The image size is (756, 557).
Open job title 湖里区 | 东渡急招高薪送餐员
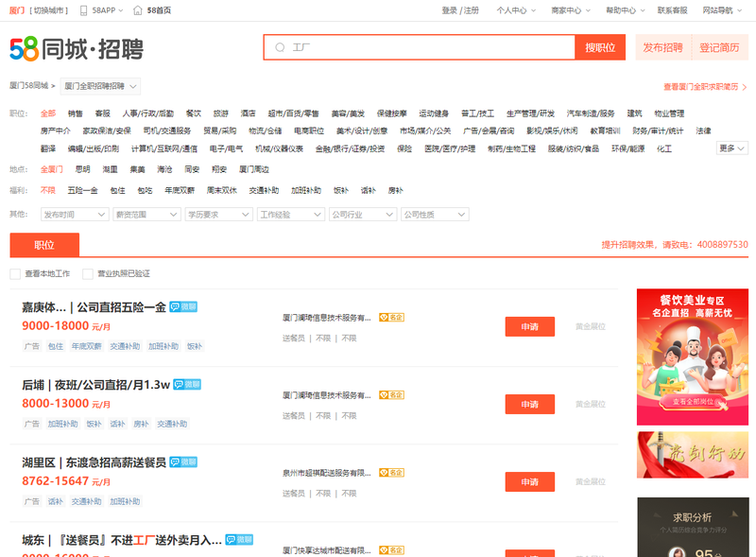click(x=94, y=462)
